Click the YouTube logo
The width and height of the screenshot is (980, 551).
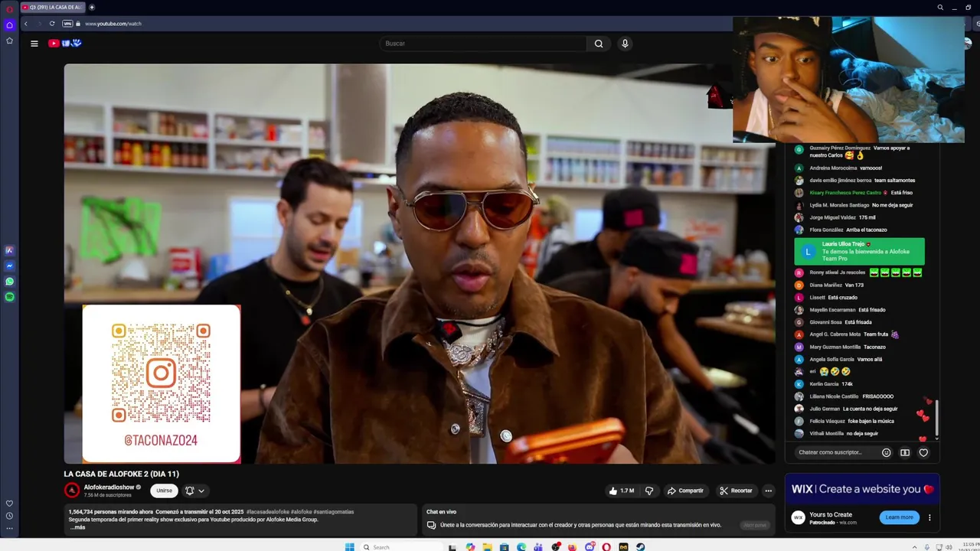[65, 44]
